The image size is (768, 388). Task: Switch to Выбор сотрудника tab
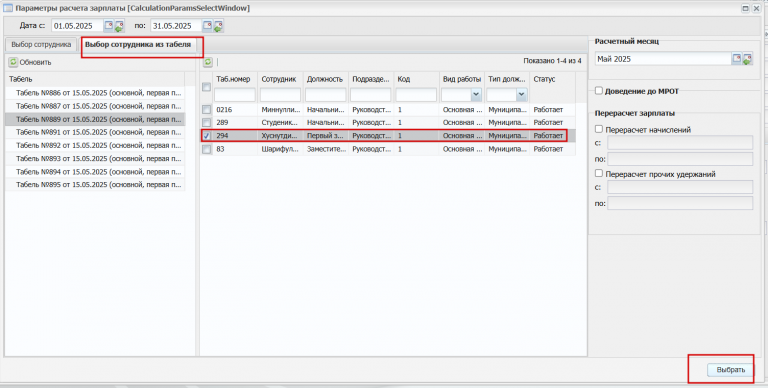point(41,44)
